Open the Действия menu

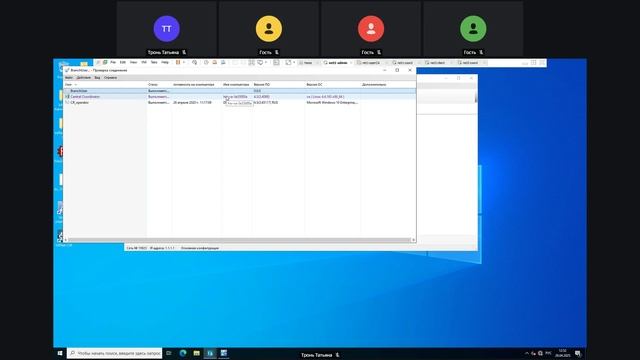pyautogui.click(x=84, y=78)
